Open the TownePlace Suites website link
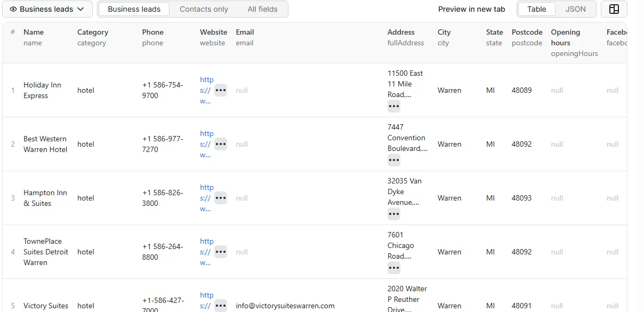The width and height of the screenshot is (644, 312). tap(206, 252)
